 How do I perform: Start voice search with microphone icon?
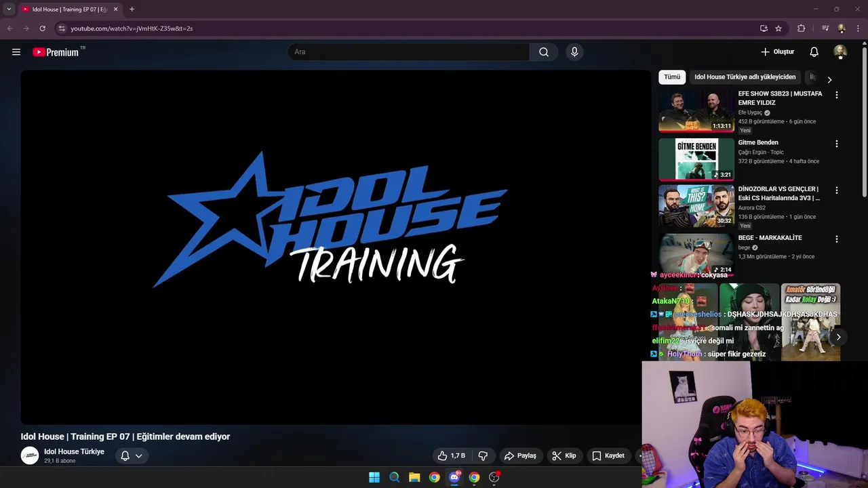point(574,52)
